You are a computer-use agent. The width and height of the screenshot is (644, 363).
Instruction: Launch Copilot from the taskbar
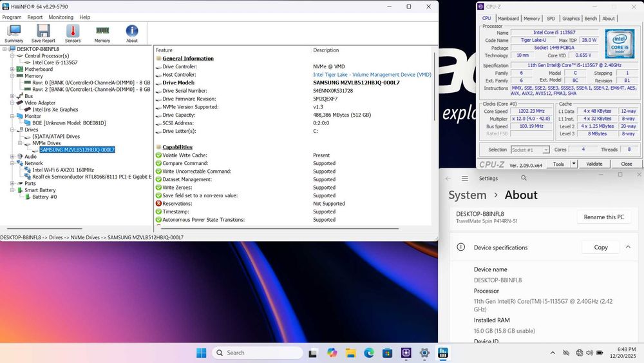(x=332, y=353)
